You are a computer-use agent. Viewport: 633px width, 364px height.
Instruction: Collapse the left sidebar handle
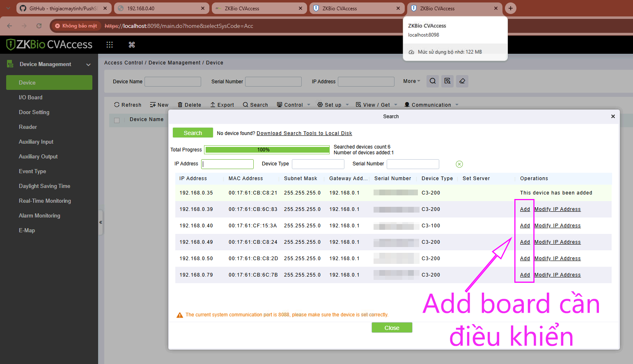coord(101,222)
